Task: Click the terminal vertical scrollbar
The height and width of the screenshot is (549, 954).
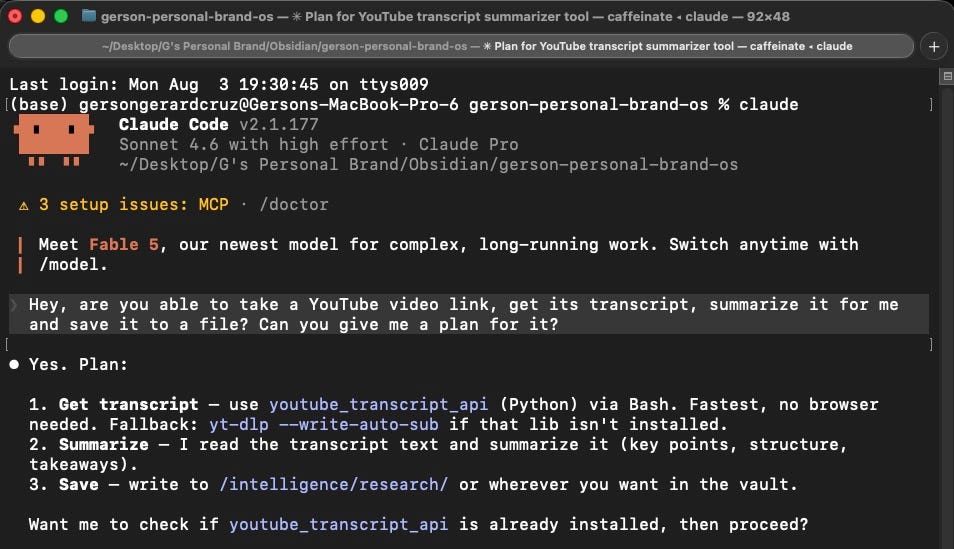Action: [947, 316]
